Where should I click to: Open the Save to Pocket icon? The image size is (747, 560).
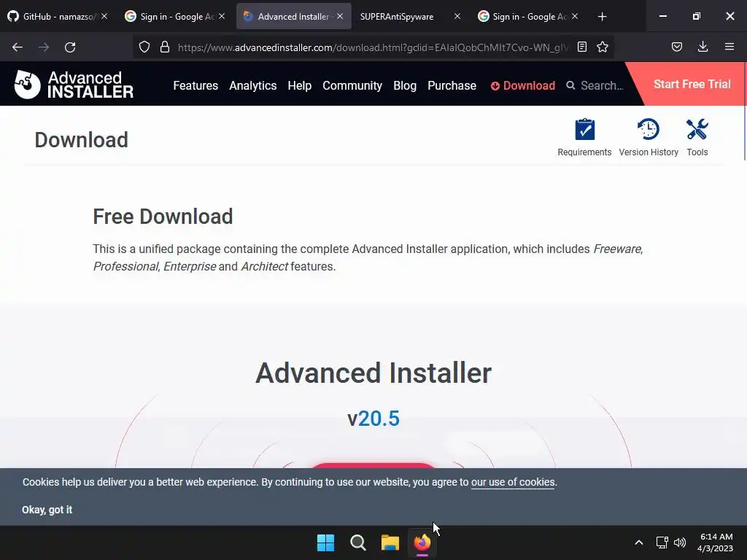[677, 47]
